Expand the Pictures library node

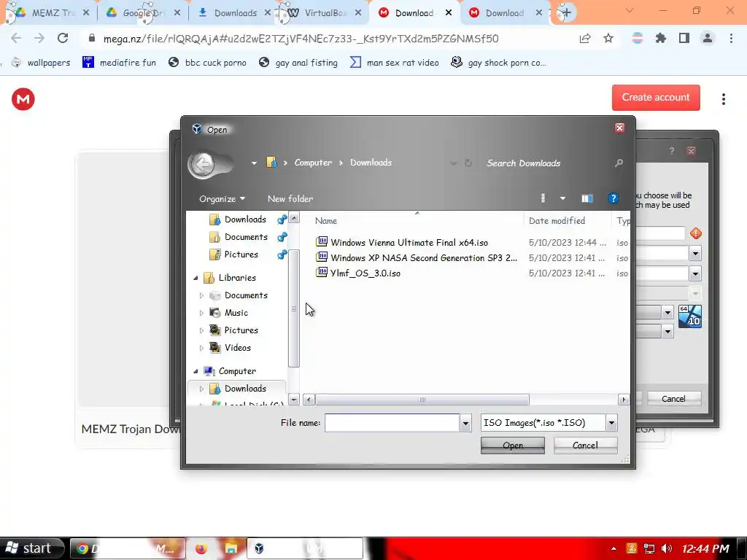point(201,330)
